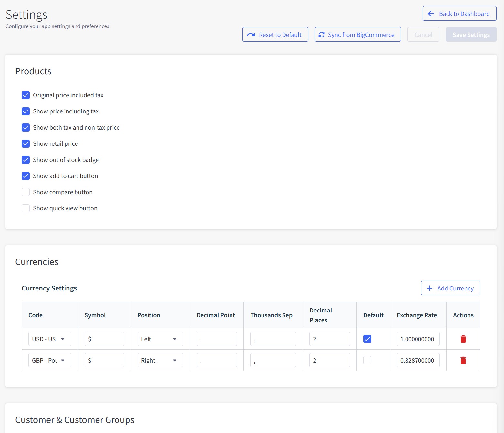Click Save Settings button
This screenshot has height=433, width=504.
(471, 35)
